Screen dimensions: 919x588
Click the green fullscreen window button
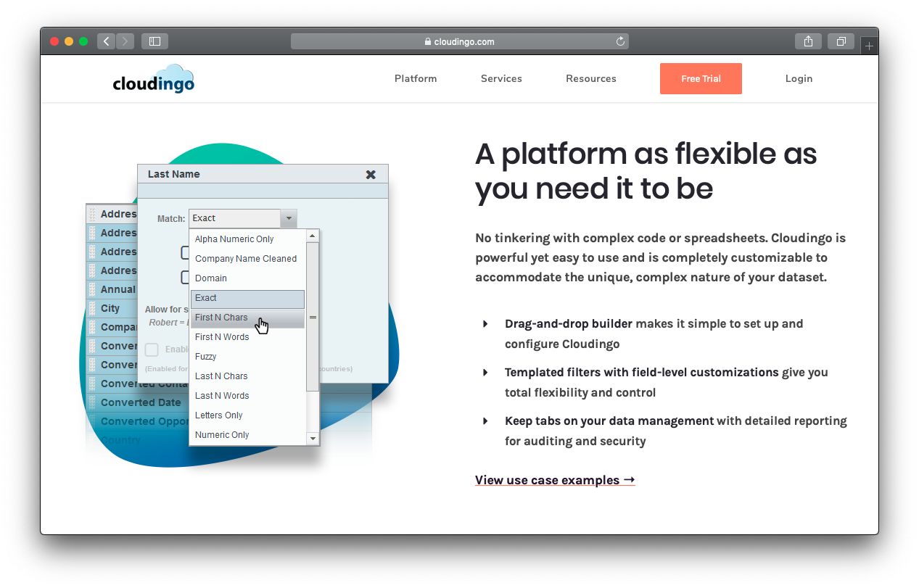tap(83, 41)
